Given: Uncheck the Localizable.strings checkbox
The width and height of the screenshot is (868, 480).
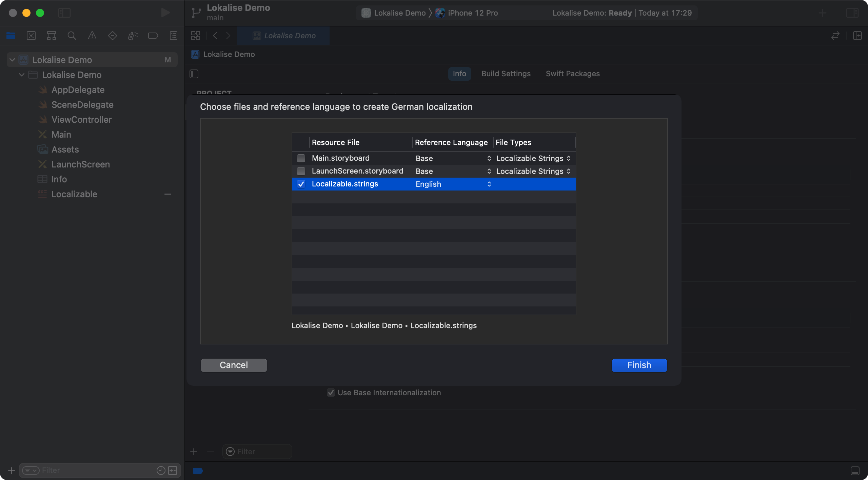Looking at the screenshot, I should 301,184.
